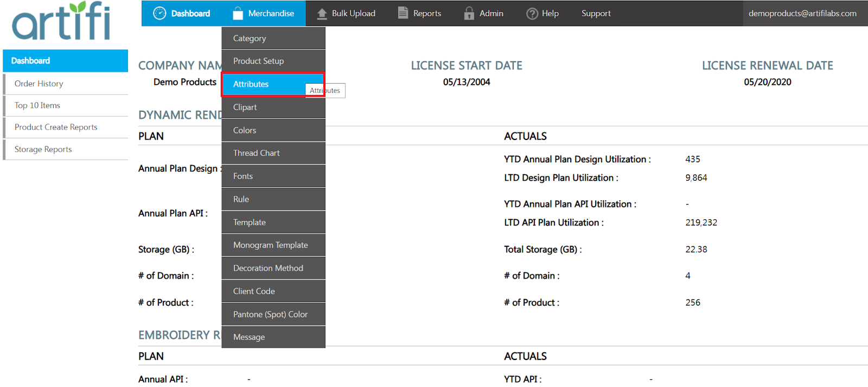This screenshot has width=868, height=387.
Task: Click the total storage value 22.38
Action: pyautogui.click(x=696, y=250)
